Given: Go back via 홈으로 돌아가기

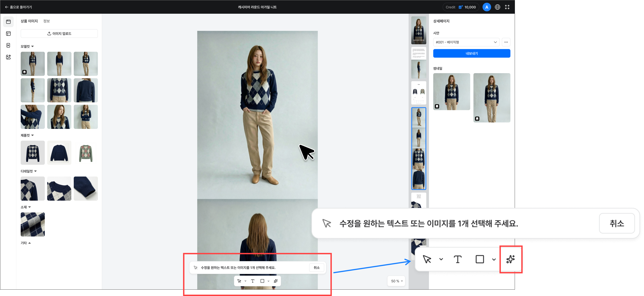Looking at the screenshot, I should tap(19, 7).
